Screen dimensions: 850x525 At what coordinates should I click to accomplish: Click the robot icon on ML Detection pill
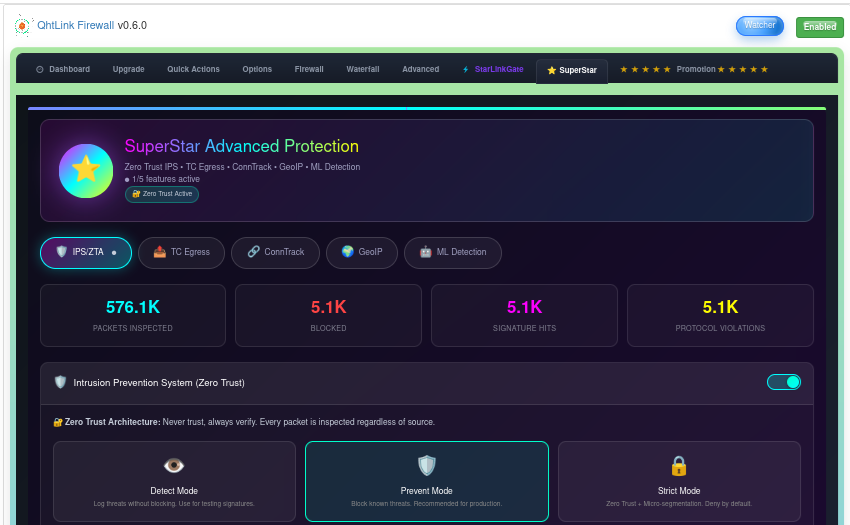point(425,252)
